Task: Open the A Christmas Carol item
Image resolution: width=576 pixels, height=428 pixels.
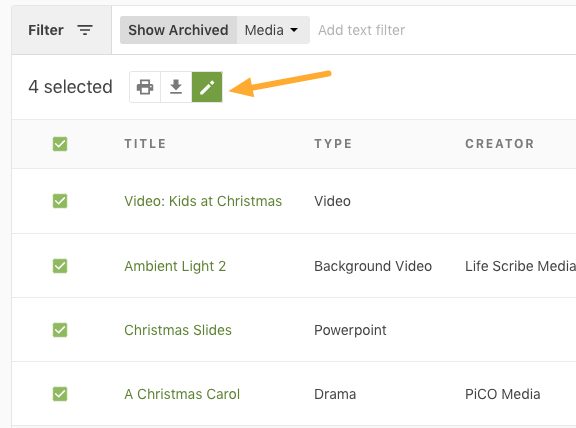Action: click(x=182, y=394)
